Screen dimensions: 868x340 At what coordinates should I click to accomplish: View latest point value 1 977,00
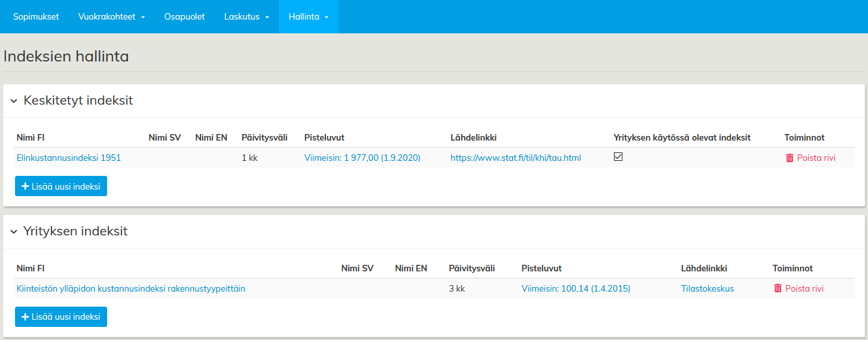coord(362,158)
